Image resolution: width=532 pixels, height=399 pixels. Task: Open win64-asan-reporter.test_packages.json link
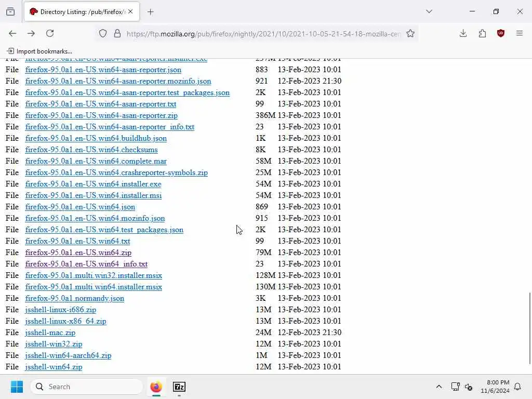tap(127, 92)
